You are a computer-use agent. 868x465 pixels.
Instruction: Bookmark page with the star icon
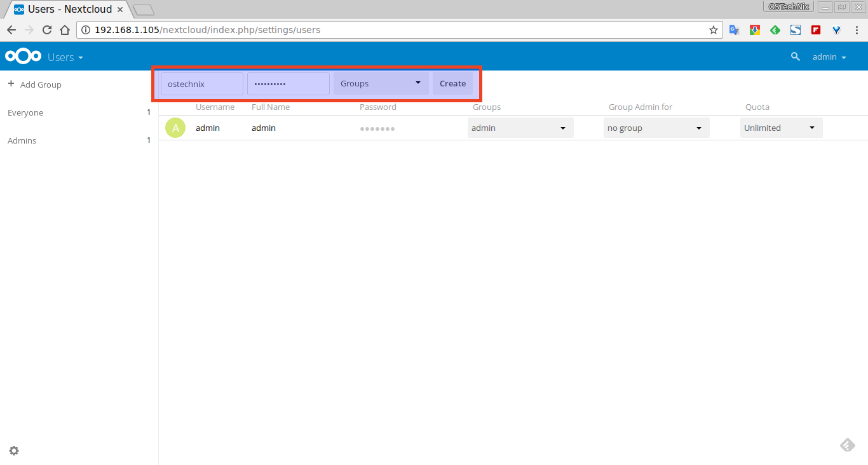[713, 30]
